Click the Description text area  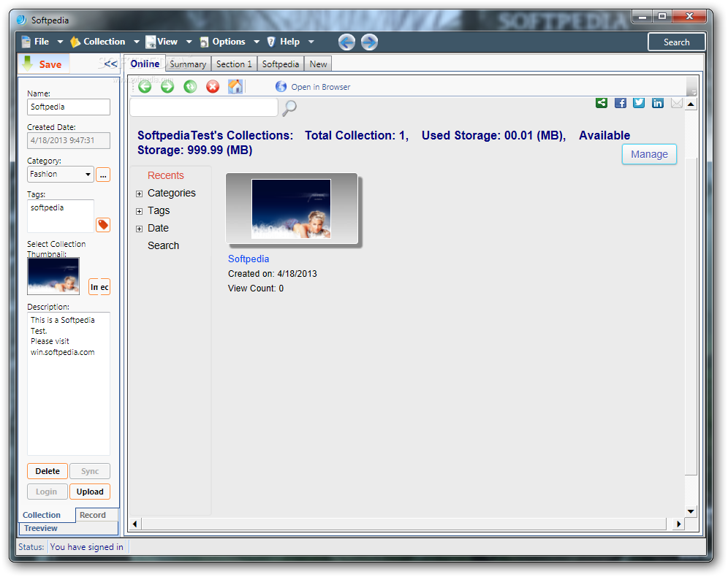(x=69, y=383)
